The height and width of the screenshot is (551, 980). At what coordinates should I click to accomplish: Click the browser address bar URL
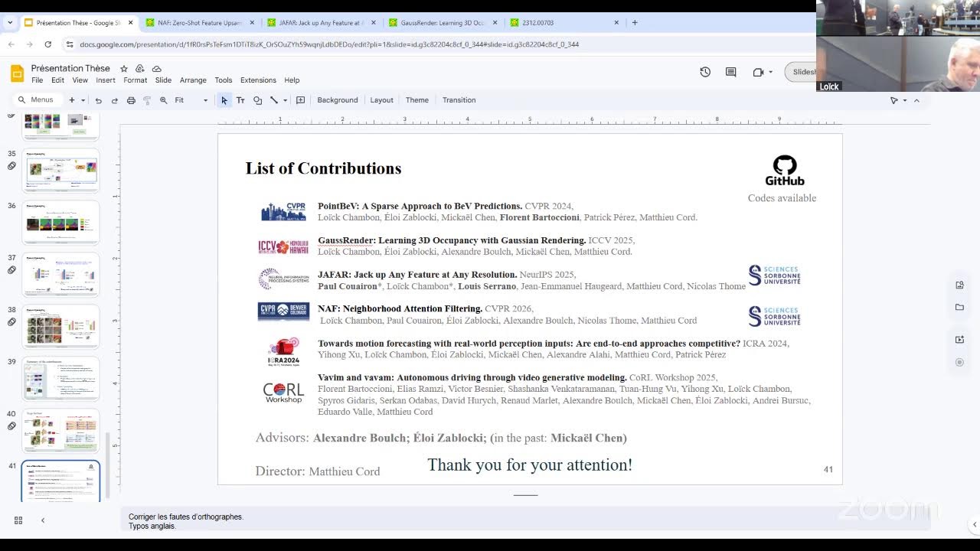click(329, 44)
